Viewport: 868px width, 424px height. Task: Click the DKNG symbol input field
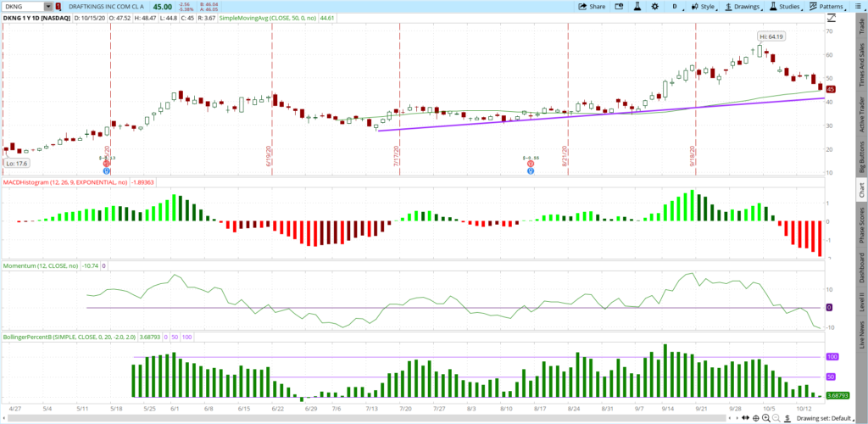22,6
